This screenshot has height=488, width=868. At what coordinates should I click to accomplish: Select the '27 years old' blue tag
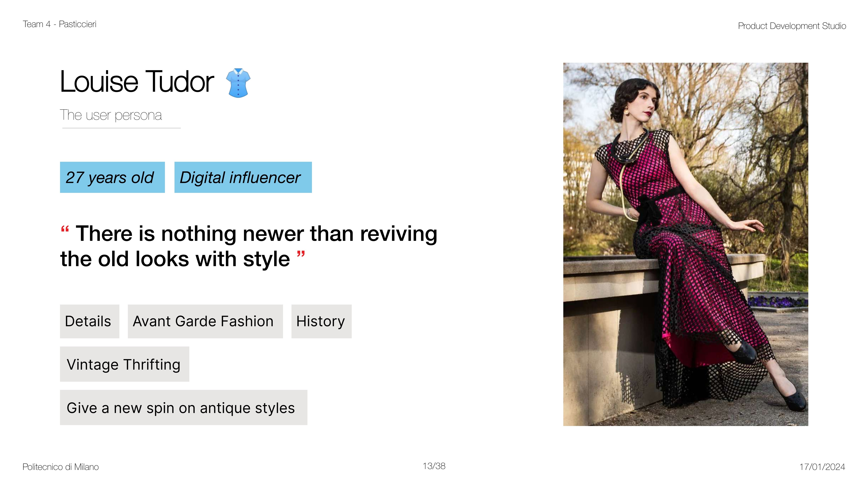click(112, 177)
